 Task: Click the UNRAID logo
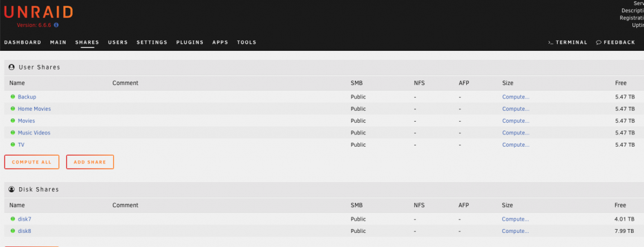pos(38,12)
